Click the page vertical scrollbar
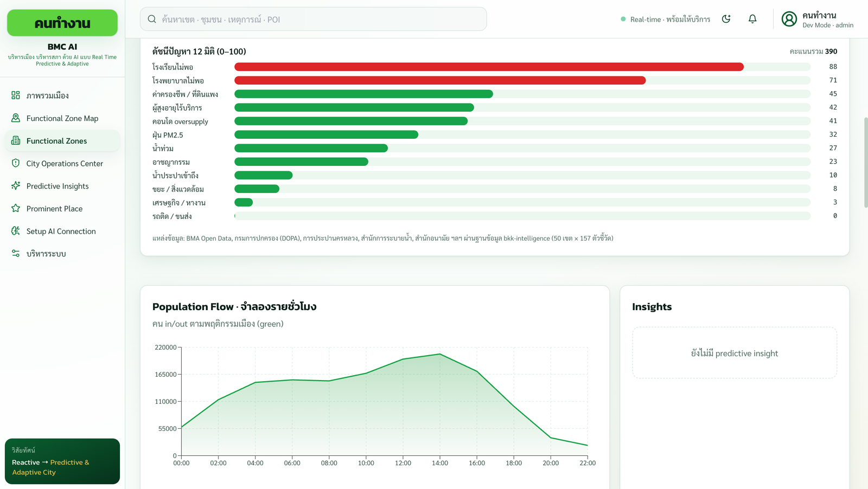 point(866,162)
